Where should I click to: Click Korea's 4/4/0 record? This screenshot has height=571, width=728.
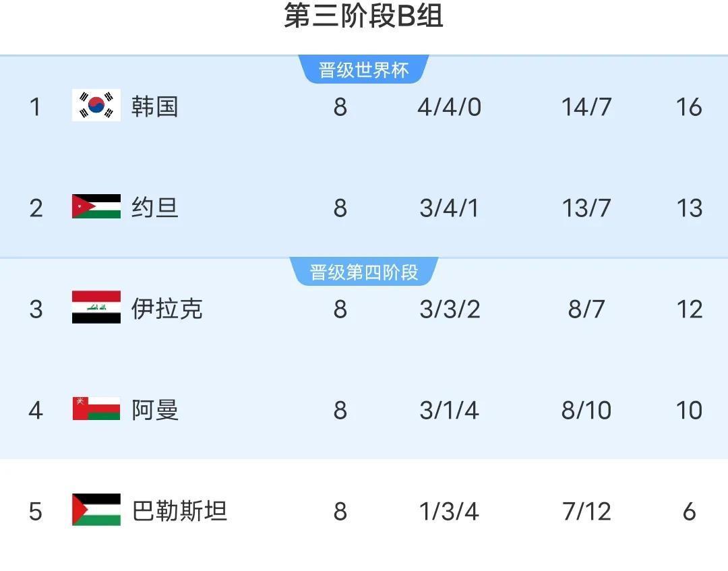450,107
